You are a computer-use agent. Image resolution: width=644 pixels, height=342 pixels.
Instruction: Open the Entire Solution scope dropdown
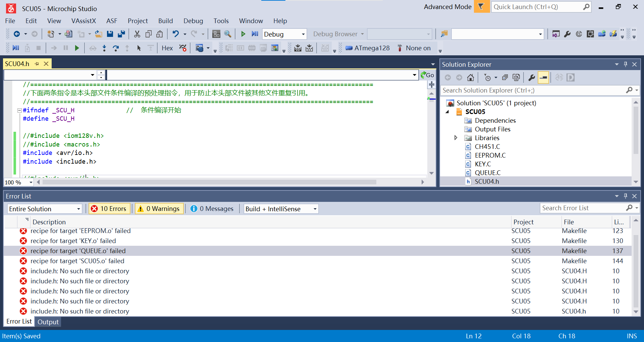click(44, 209)
